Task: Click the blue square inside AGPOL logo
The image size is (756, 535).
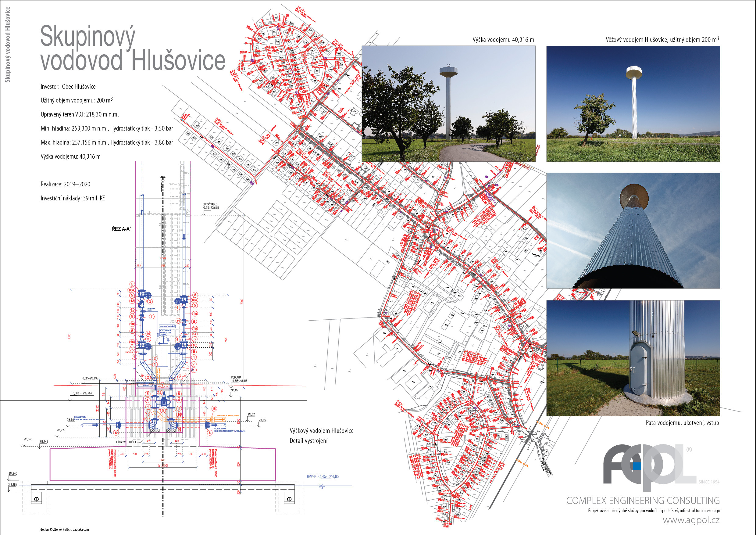Action: pos(637,466)
